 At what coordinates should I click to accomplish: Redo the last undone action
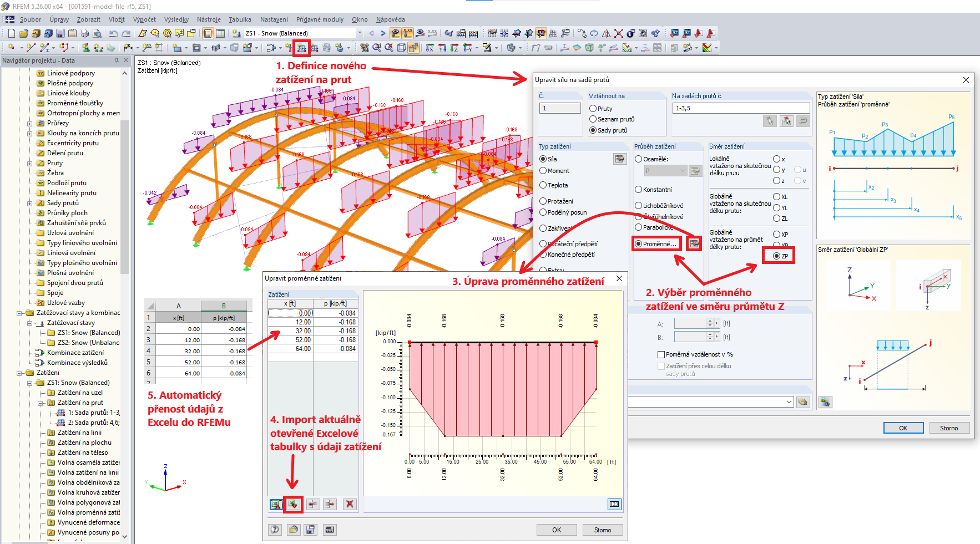tap(126, 33)
